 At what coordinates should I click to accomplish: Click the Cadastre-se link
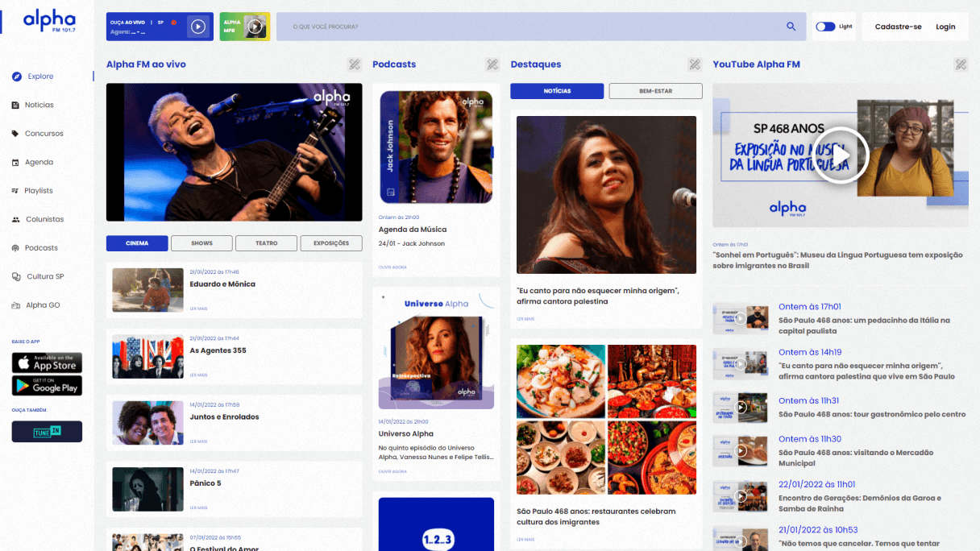[x=898, y=27]
